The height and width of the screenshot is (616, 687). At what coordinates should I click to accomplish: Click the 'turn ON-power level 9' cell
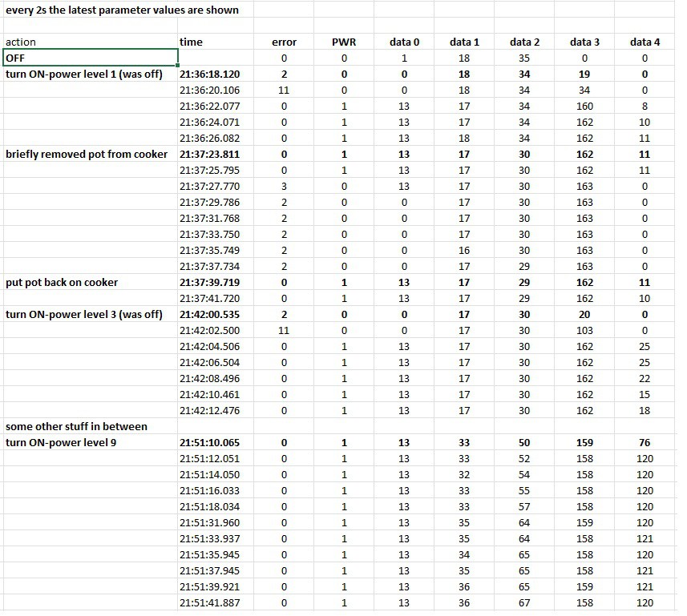tap(61, 442)
